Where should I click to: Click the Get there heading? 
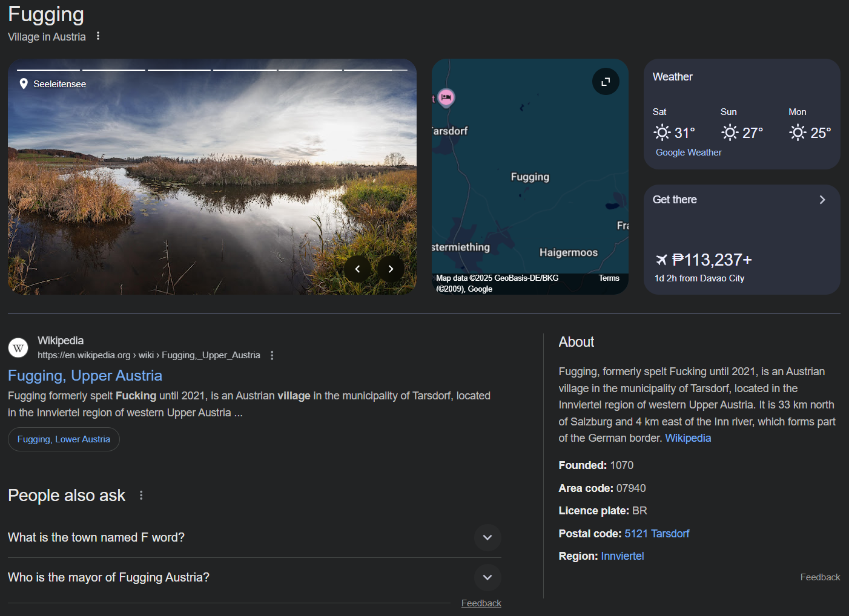pos(675,200)
